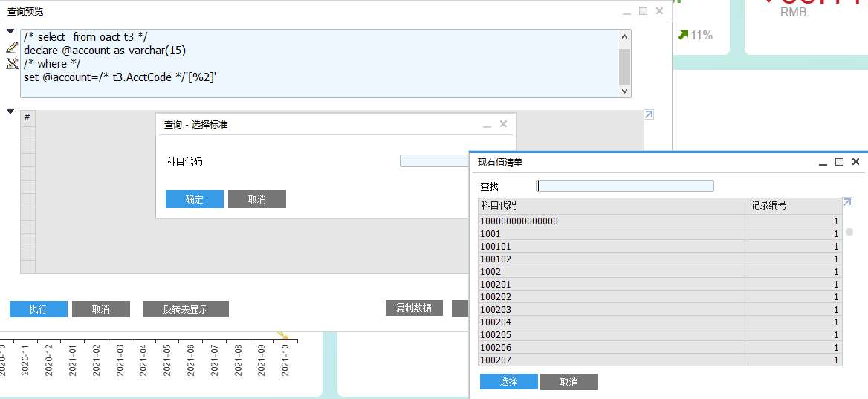Select account code 100205 row
This screenshot has width=868, height=399.
click(x=612, y=335)
